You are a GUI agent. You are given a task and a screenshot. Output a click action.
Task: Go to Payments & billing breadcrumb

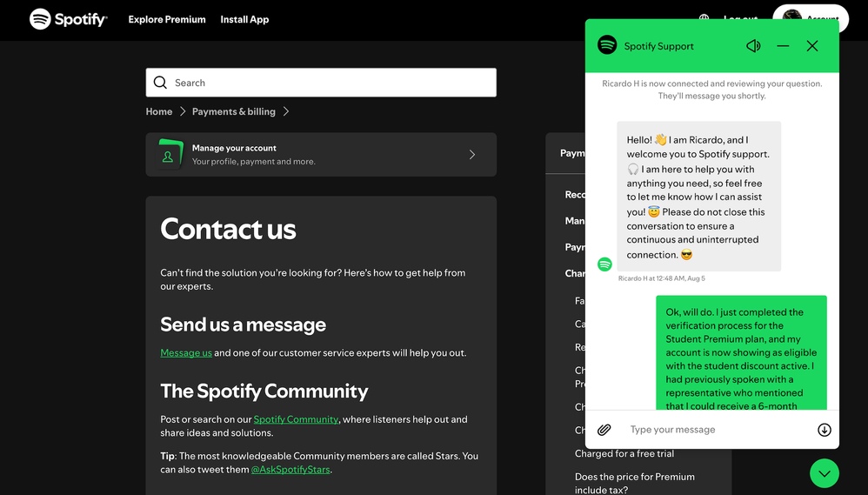234,111
